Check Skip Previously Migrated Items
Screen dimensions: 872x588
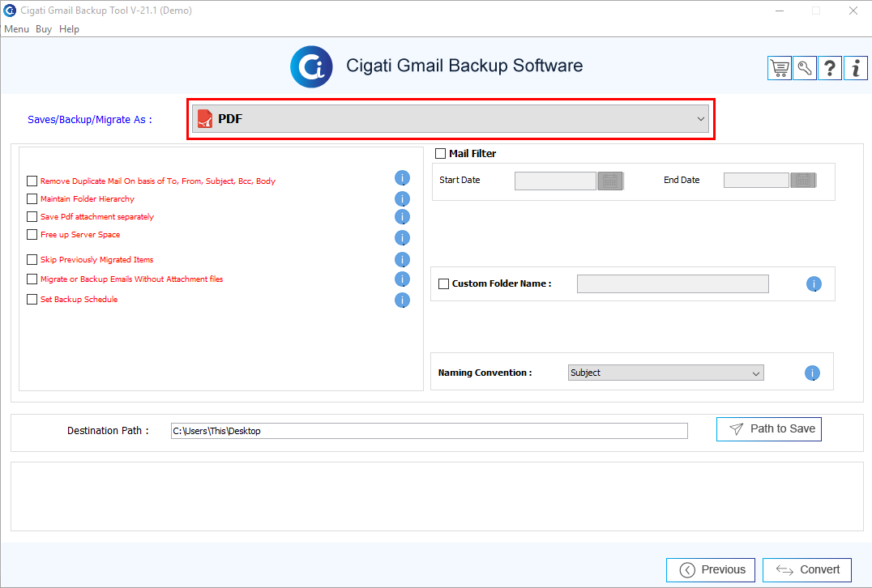click(32, 259)
